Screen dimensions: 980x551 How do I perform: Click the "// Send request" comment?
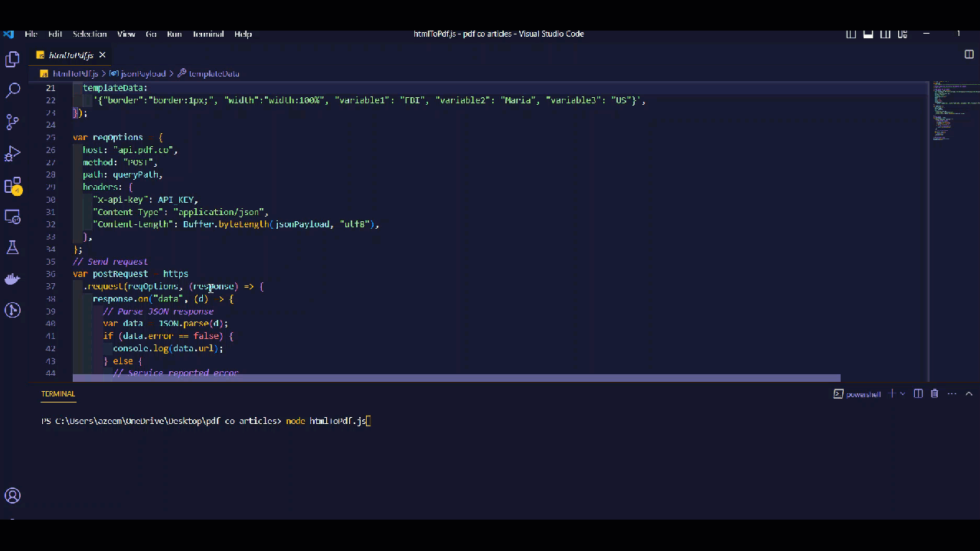click(x=110, y=262)
